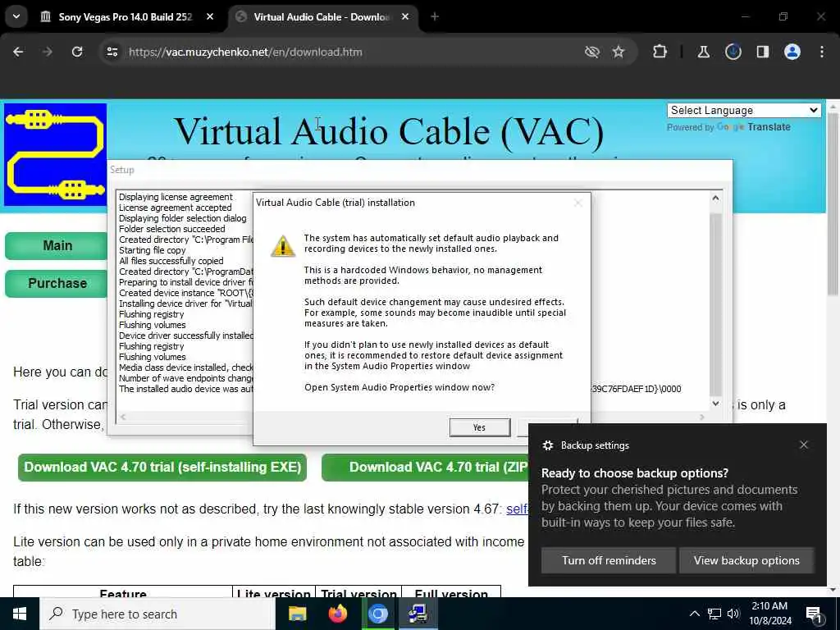
Task: Click Yes in installation dialog
Action: (479, 427)
